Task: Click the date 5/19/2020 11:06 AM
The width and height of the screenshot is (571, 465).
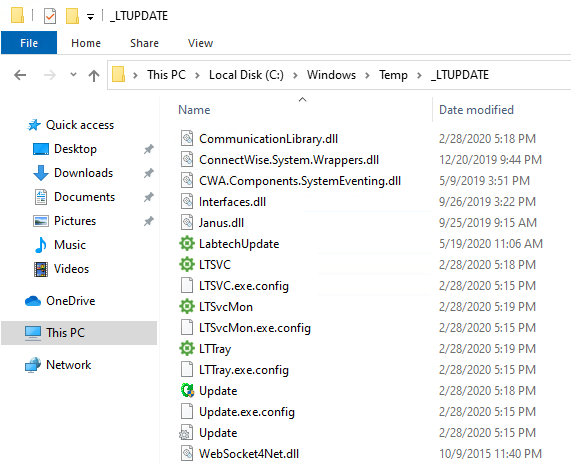Action: (x=491, y=244)
